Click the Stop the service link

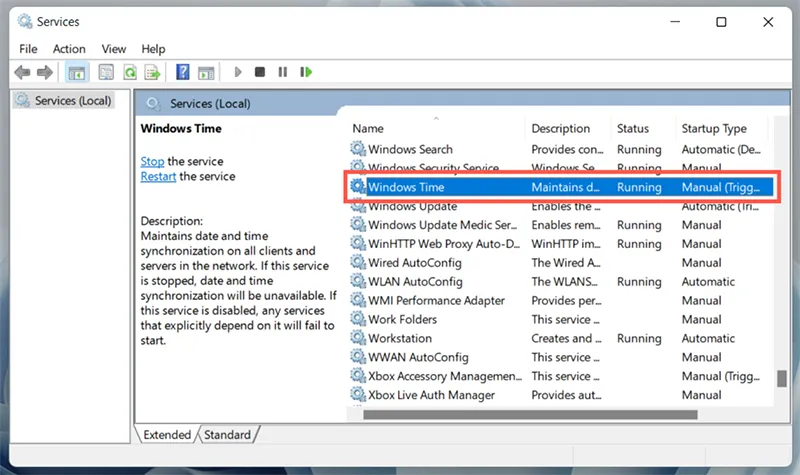[152, 161]
